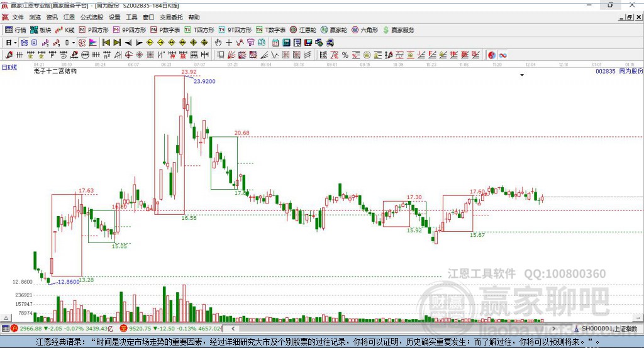Open the calendar icon
Screen dimensions: 644x348
pyautogui.click(x=275, y=43)
